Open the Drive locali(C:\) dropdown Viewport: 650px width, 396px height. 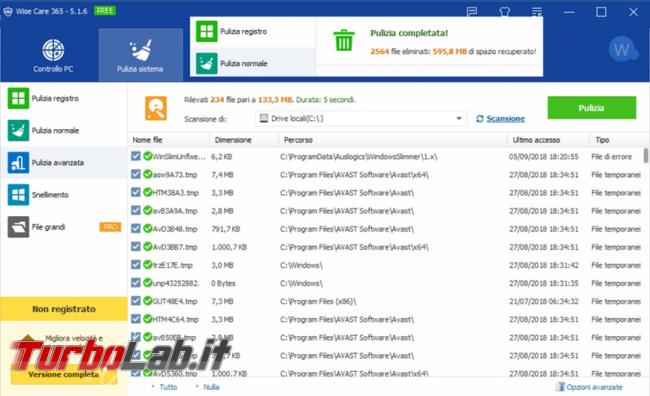[361, 119]
